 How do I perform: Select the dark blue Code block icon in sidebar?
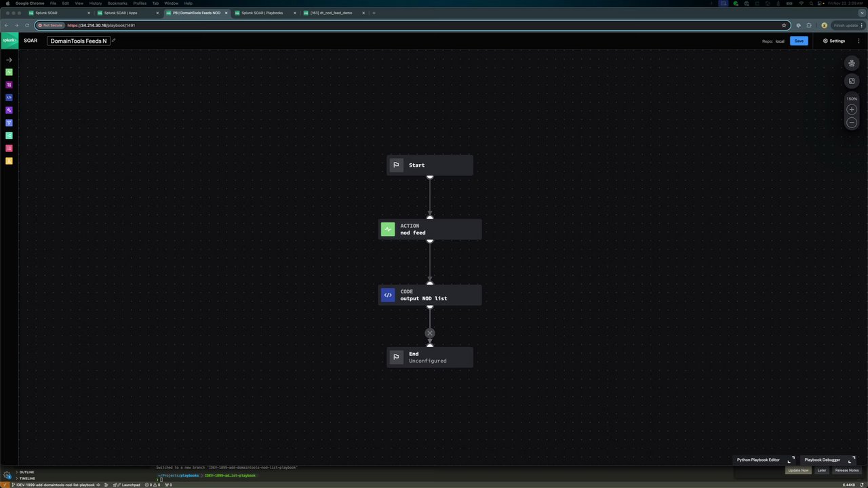point(9,98)
